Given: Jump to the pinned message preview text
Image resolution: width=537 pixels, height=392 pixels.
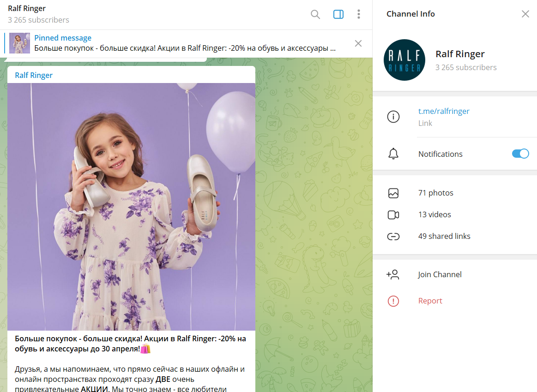Looking at the screenshot, I should [x=185, y=48].
